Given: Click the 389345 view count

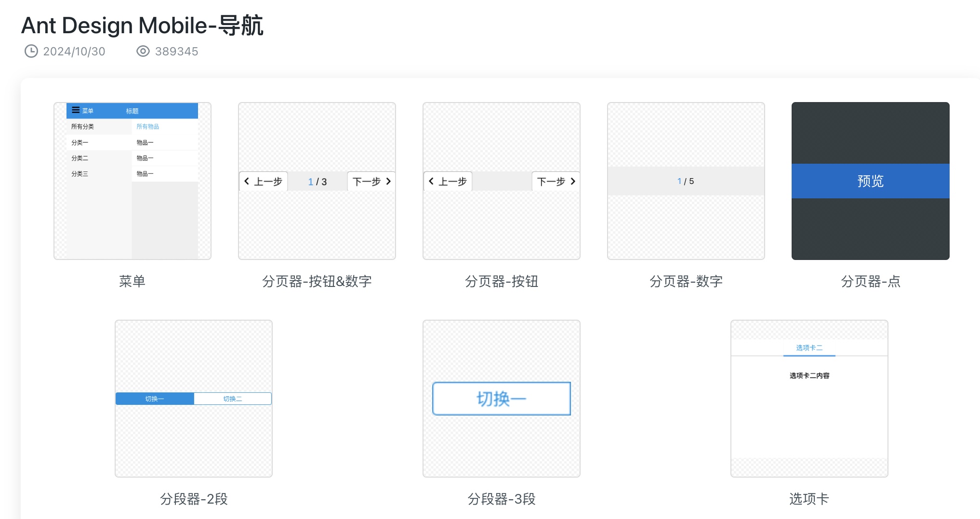Looking at the screenshot, I should tap(177, 52).
